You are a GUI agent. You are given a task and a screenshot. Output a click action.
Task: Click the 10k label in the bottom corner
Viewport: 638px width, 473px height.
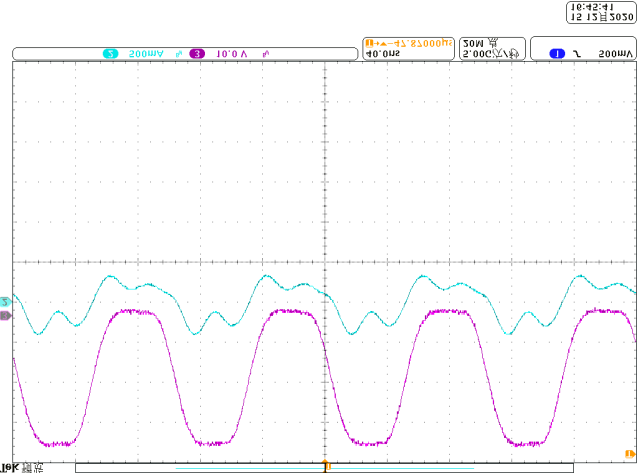point(10,467)
